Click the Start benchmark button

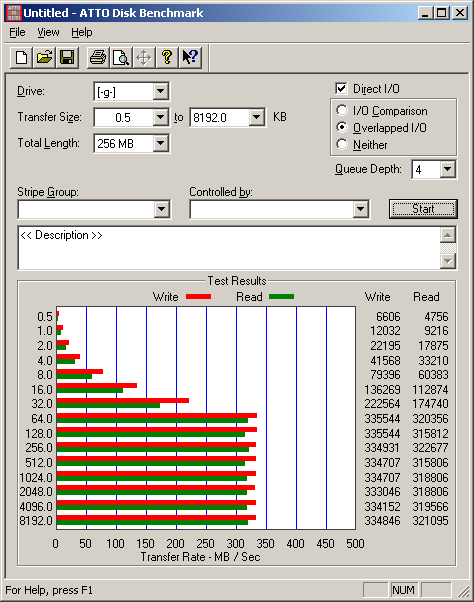pos(423,209)
